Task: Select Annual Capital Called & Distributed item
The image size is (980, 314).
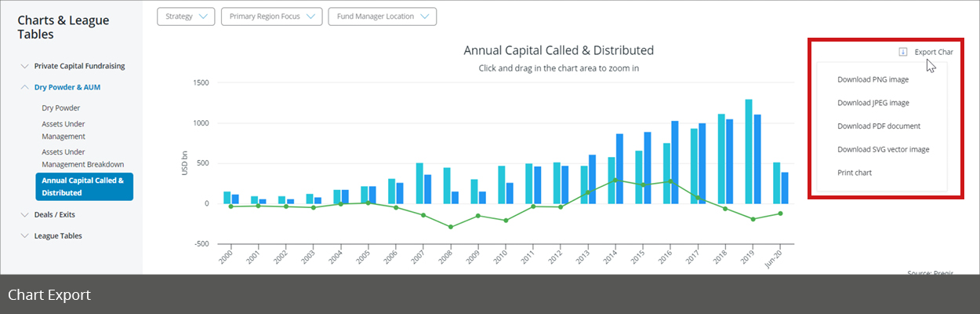Action: coord(85,187)
